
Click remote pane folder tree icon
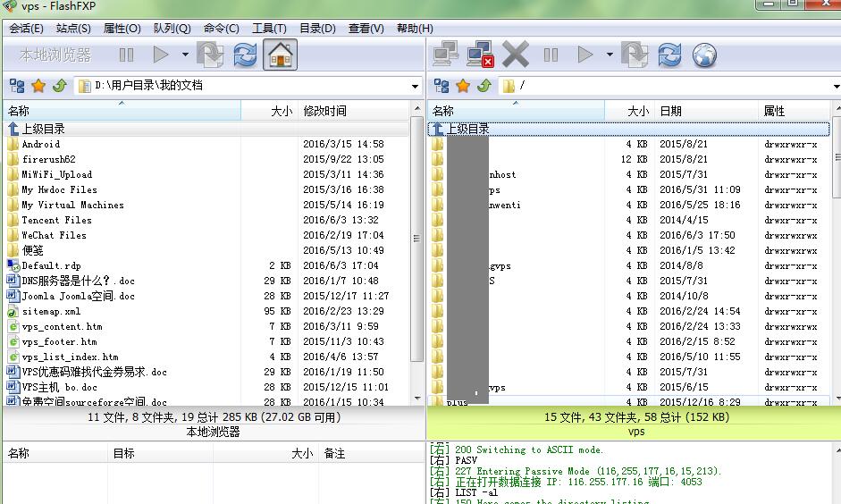pos(442,86)
